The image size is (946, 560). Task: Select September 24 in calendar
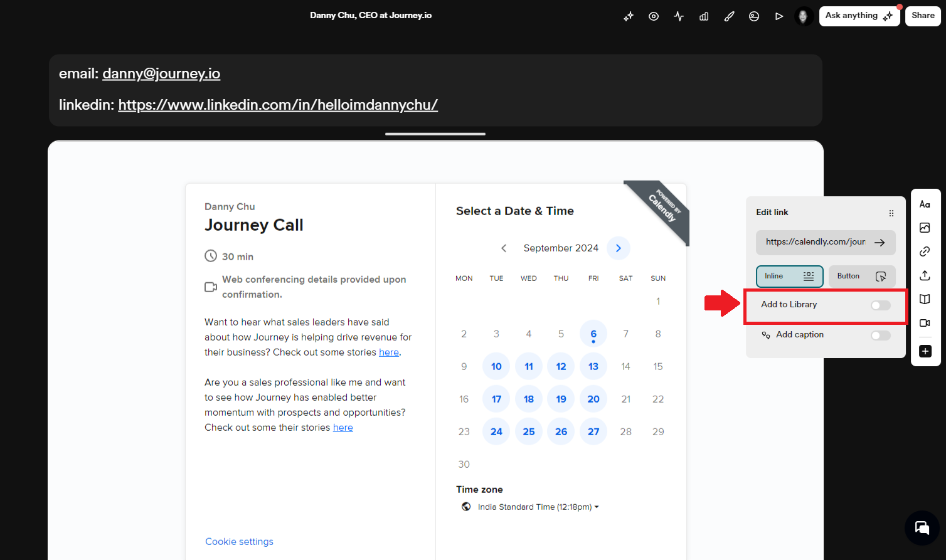[496, 432]
